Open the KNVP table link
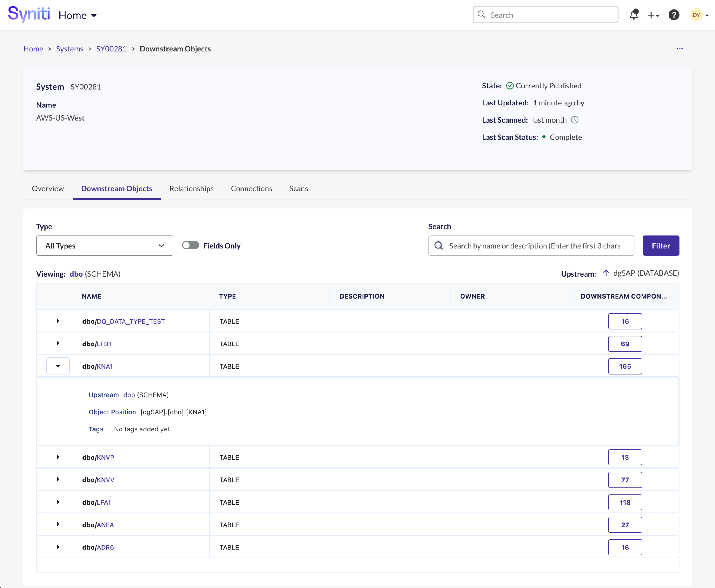Image resolution: width=715 pixels, height=588 pixels. point(106,457)
